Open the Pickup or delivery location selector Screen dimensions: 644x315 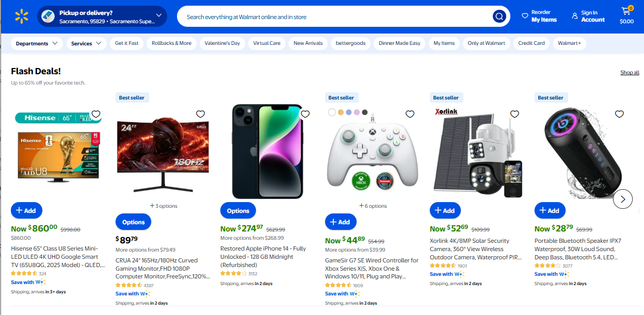(102, 16)
